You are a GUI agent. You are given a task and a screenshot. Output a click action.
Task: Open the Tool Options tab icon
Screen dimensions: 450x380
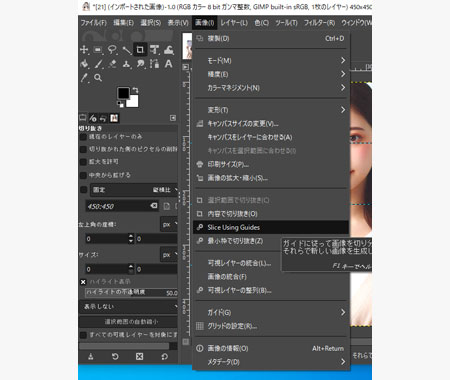click(x=83, y=118)
